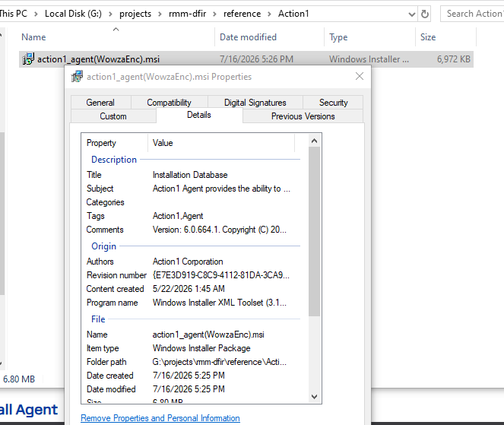Click the Action1 breadcrumb segment

click(x=293, y=14)
